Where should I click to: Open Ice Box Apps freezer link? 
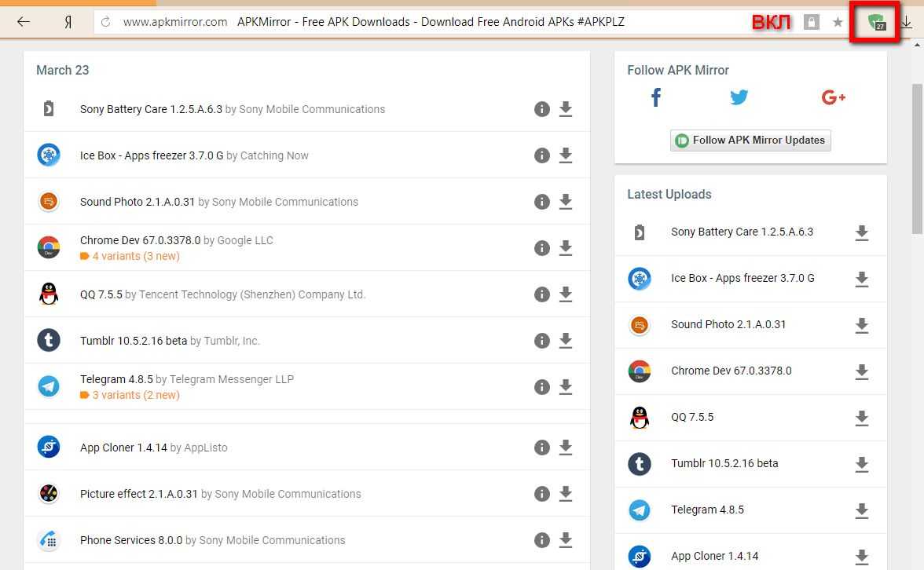pos(152,155)
